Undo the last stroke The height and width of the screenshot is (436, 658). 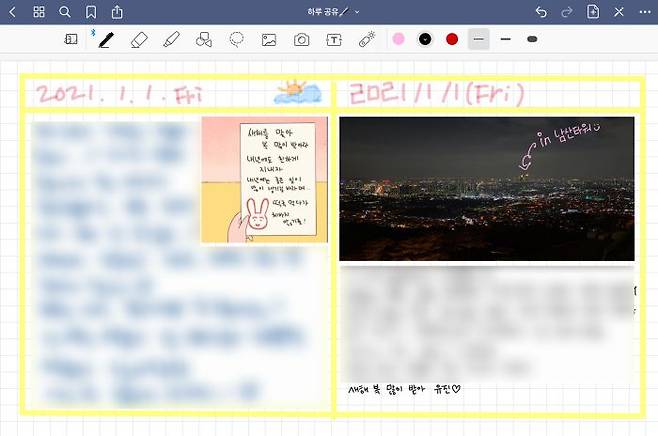coord(541,12)
